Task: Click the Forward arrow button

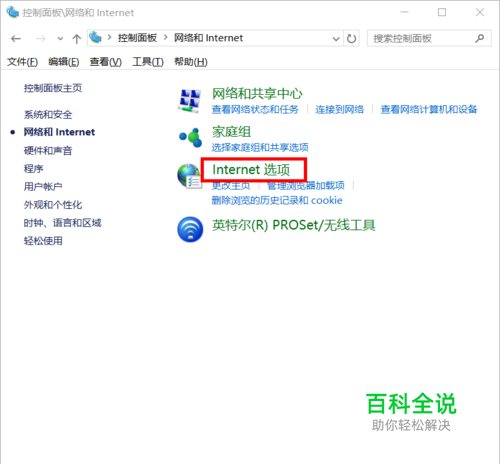Action: 41,39
